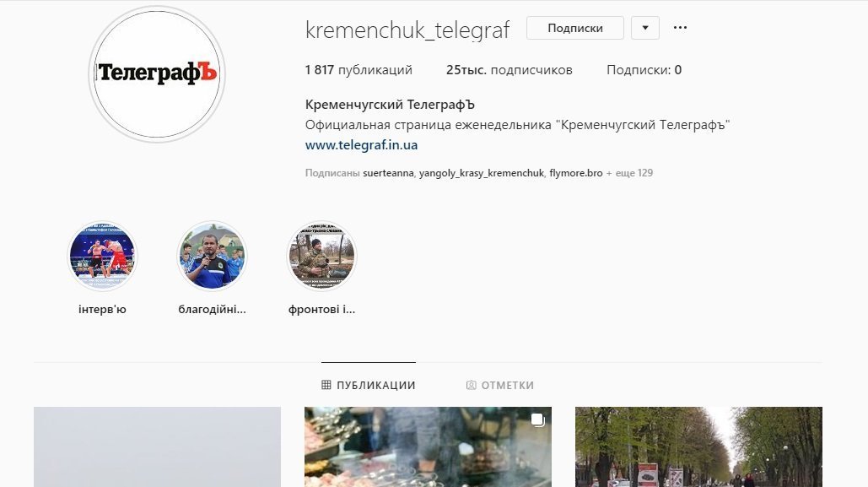Expand the suggested accounts dropdown arrow
This screenshot has width=868, height=487.
645,28
